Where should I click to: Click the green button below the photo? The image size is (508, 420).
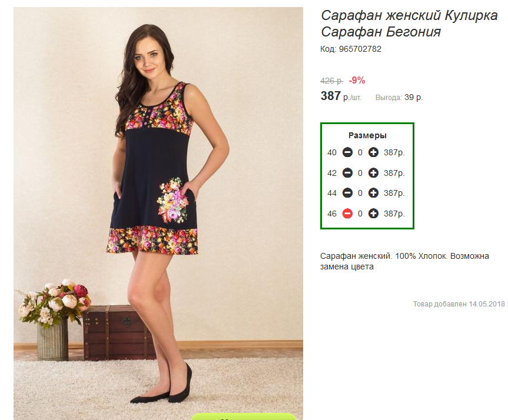click(x=244, y=416)
